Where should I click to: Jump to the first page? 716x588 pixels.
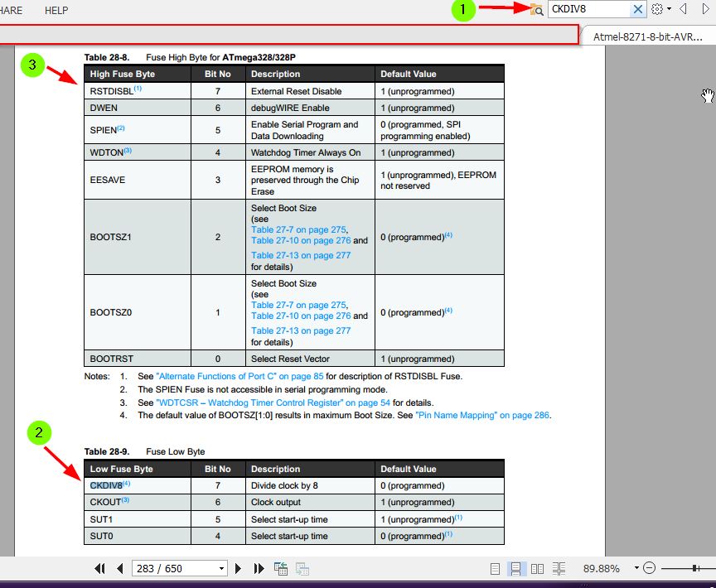[99, 568]
